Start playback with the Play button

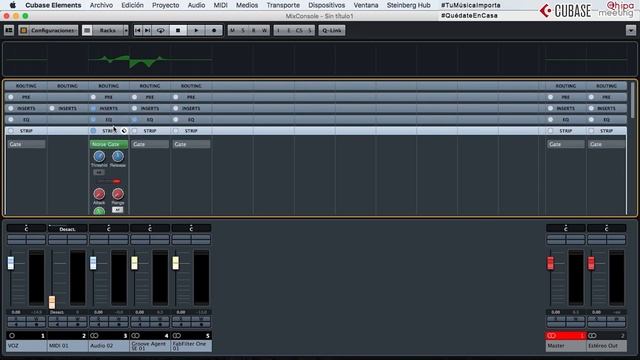click(196, 30)
